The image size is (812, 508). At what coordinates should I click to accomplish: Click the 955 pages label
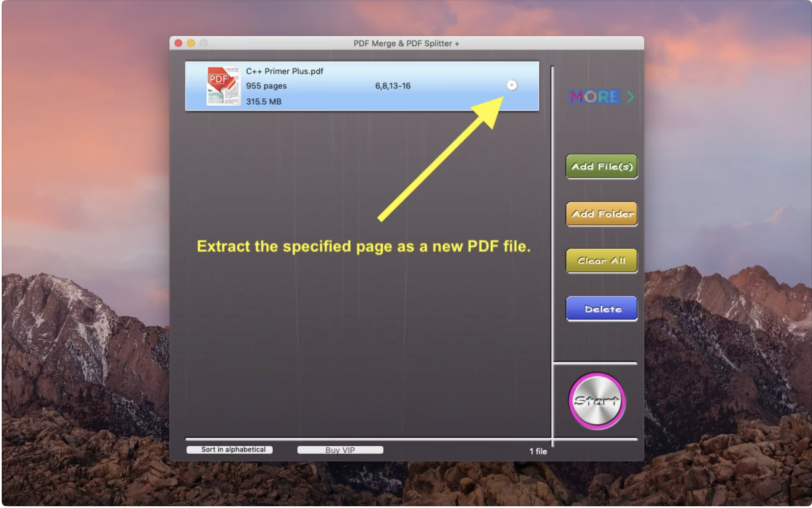[x=266, y=86]
